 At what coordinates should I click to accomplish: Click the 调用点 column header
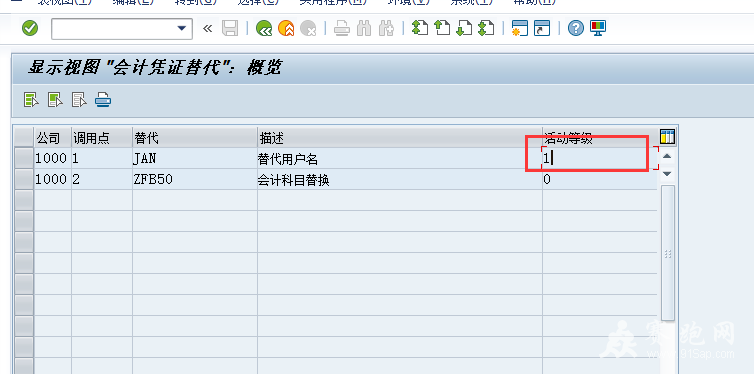pos(102,138)
